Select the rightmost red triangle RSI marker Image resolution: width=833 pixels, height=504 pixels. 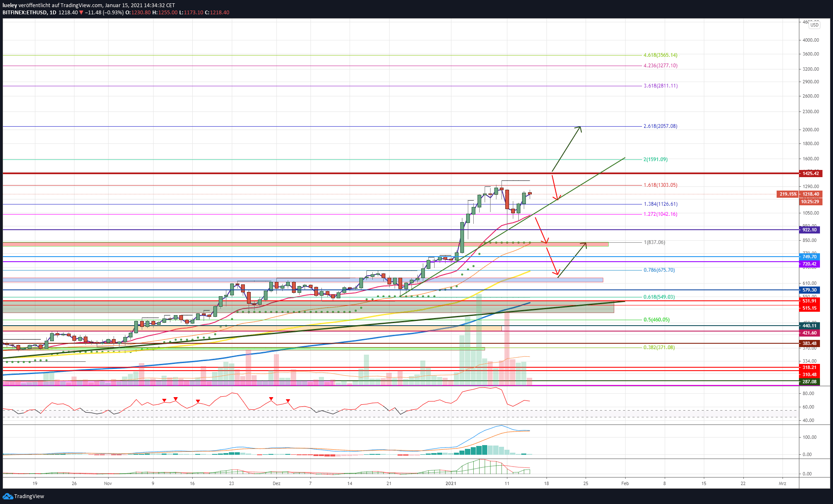[288, 401]
